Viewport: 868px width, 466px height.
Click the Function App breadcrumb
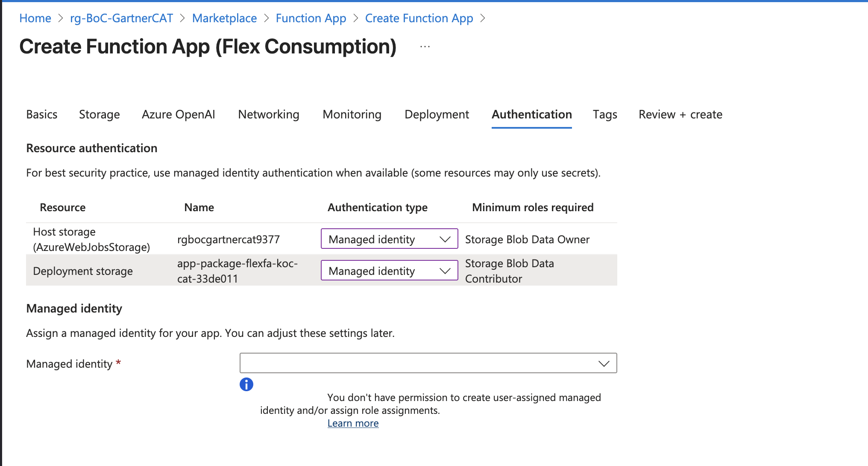pos(311,18)
